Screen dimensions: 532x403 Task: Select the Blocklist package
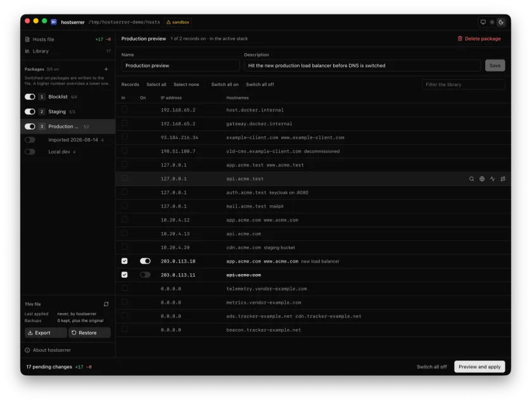(58, 97)
